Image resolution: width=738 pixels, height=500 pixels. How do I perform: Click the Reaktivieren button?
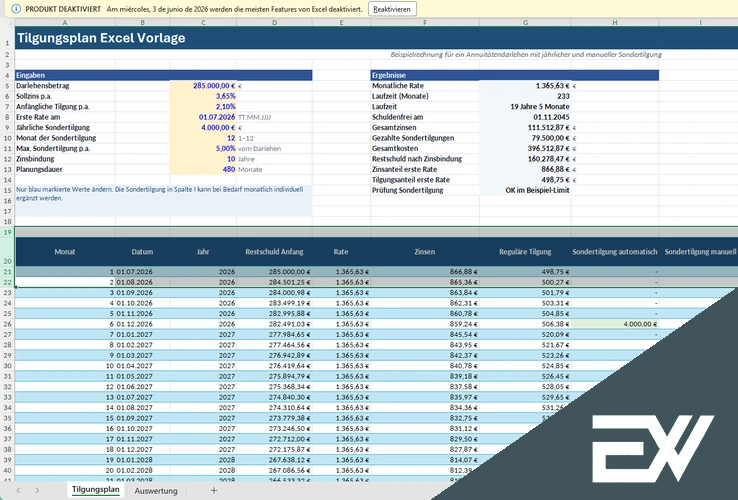[392, 9]
